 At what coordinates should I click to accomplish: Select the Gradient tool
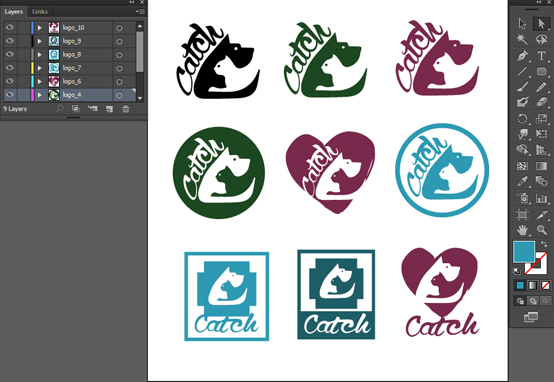pos(541,166)
